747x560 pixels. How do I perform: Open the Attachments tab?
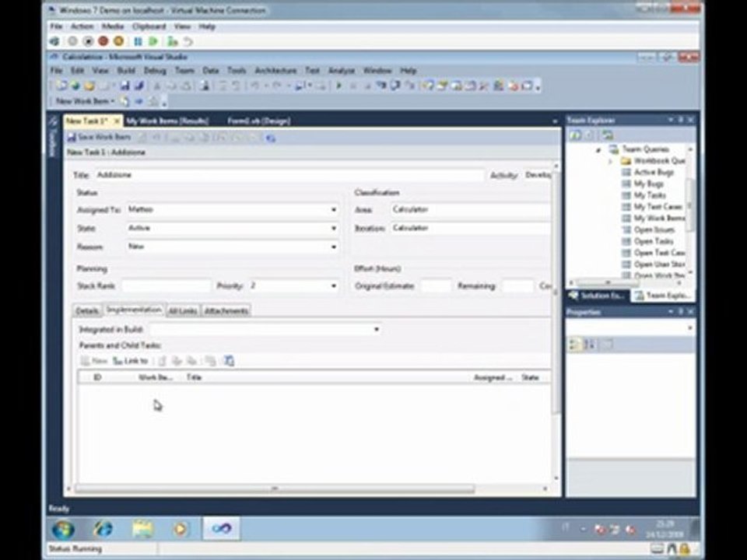[226, 311]
